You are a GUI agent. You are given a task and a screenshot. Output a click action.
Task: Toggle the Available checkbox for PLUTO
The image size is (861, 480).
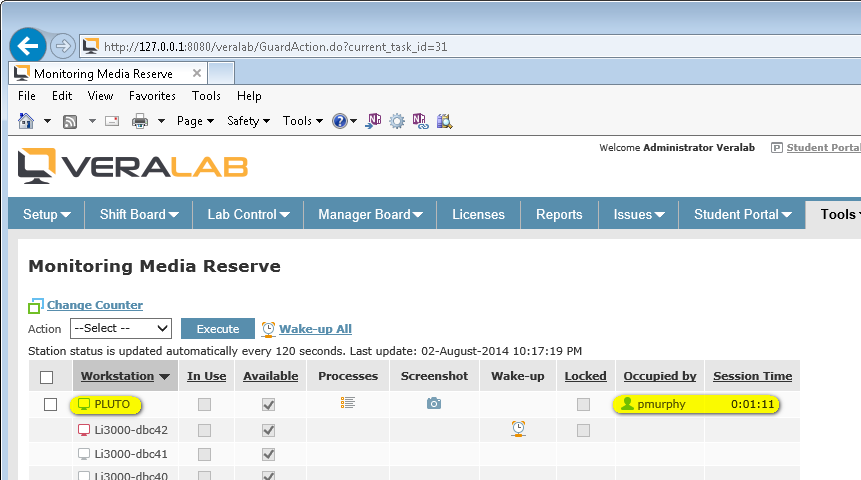(269, 405)
